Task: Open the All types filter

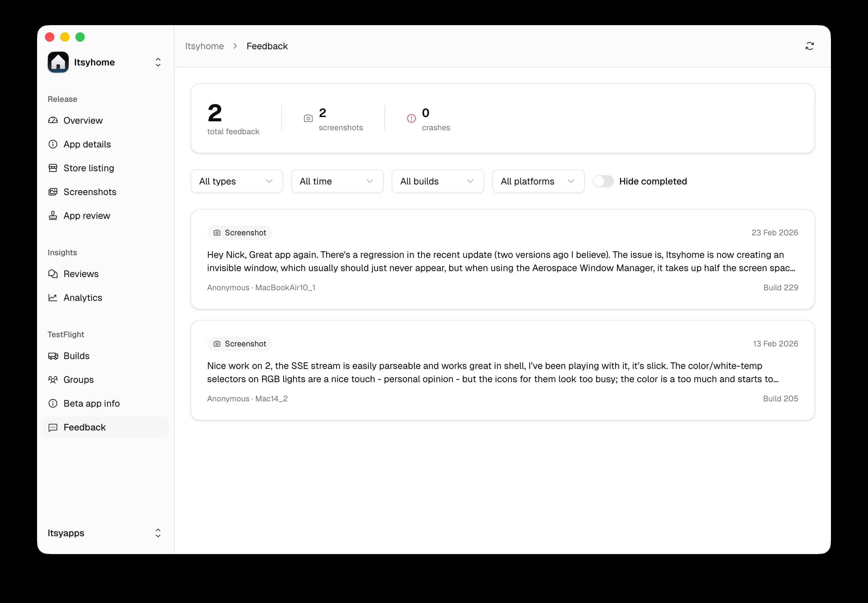Action: [x=236, y=181]
